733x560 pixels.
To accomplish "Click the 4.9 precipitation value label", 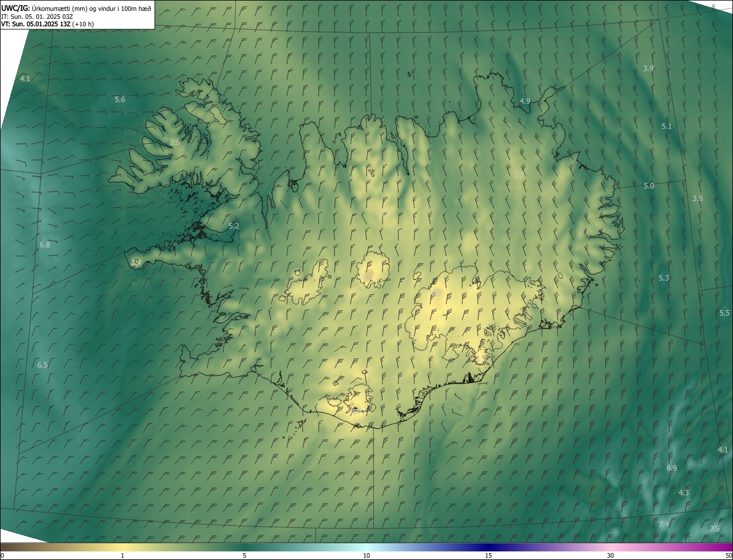I will 525,101.
